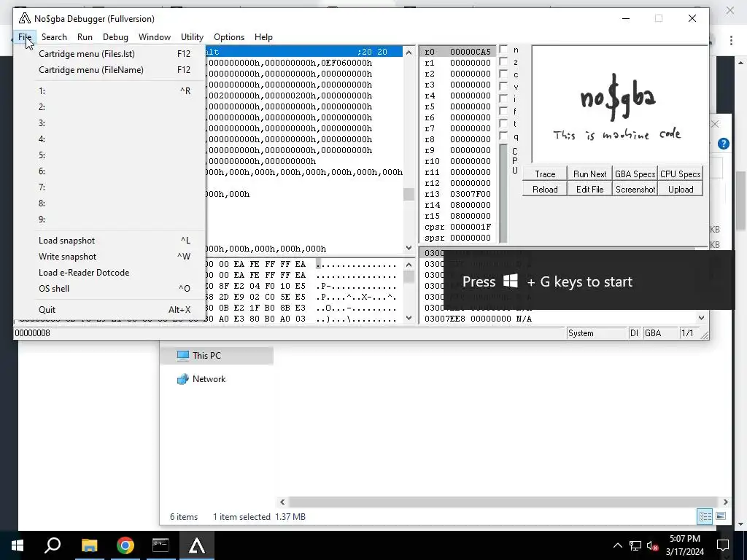Screen dimensions: 747x560
Task: Open the Help menu
Action: point(263,37)
